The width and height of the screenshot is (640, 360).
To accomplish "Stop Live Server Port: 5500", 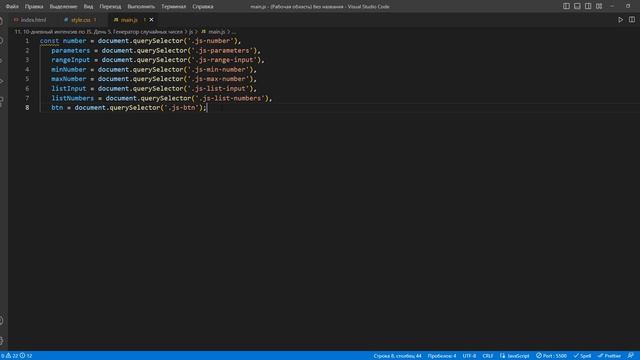I will pyautogui.click(x=551, y=356).
